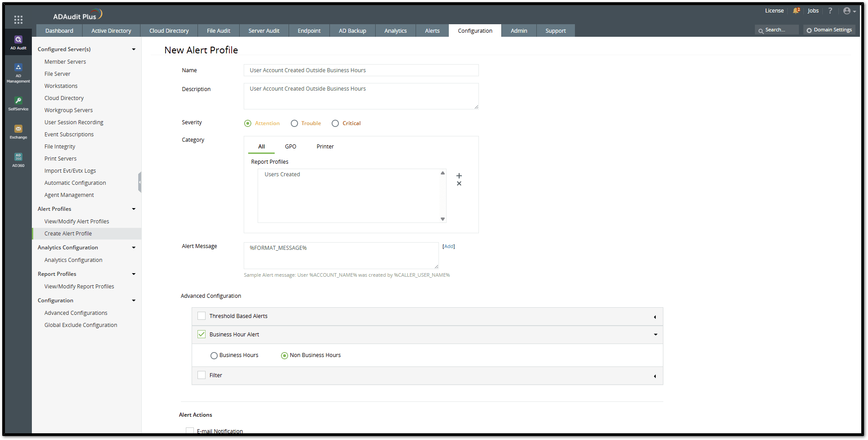The height and width of the screenshot is (440, 868).
Task: Click the Alert Message text area
Action: tap(341, 256)
